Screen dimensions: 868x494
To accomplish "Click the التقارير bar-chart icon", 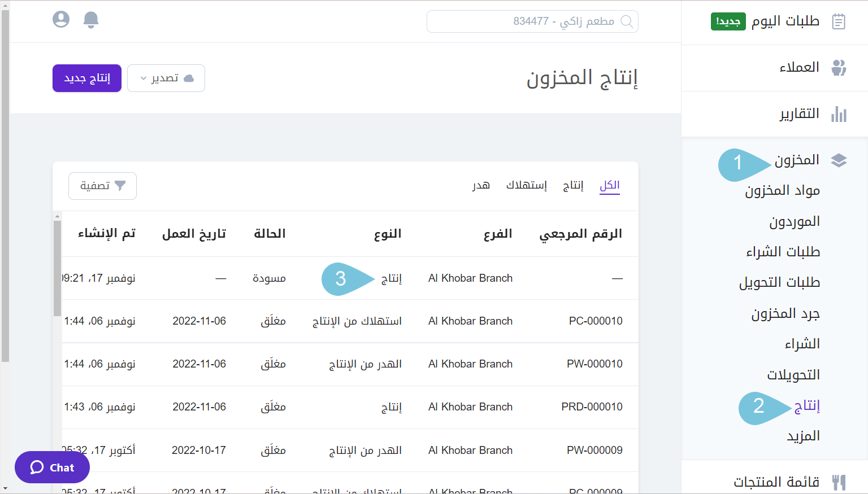I will tap(839, 113).
